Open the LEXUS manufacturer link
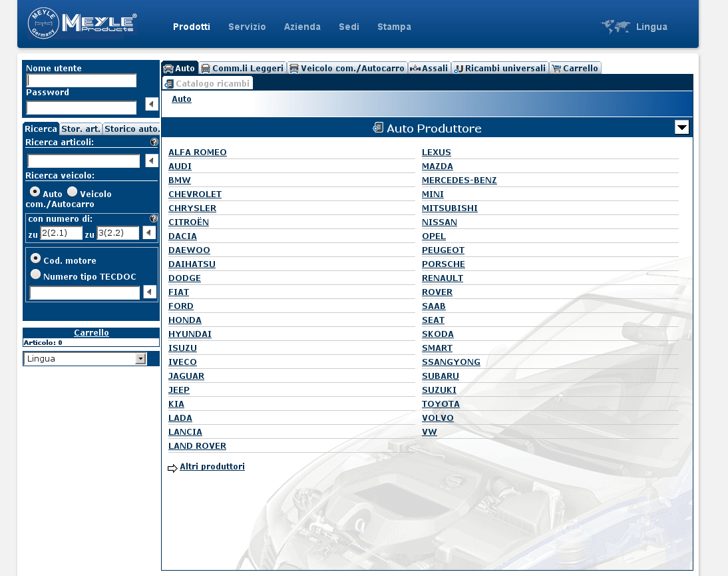This screenshot has width=728, height=576. pyautogui.click(x=437, y=152)
